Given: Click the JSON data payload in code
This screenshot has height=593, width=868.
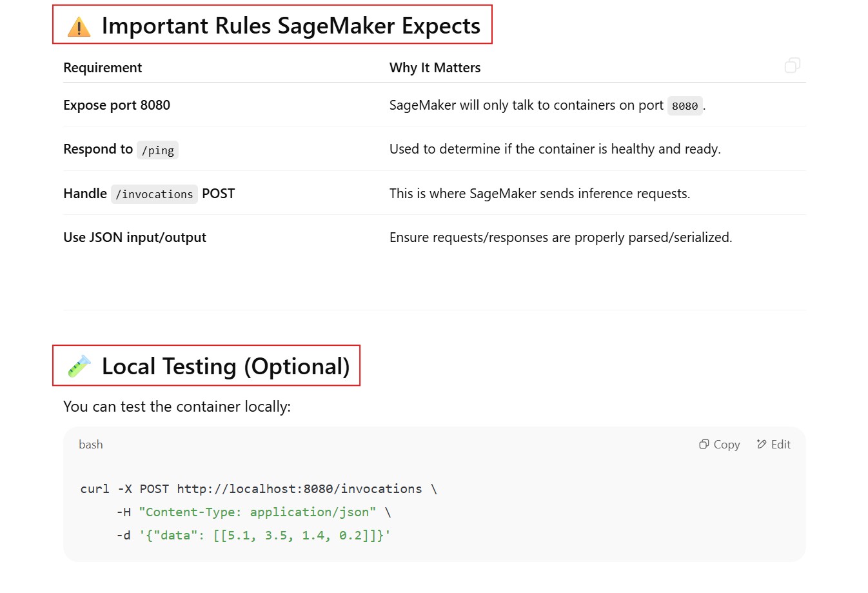Looking at the screenshot, I should 264,536.
